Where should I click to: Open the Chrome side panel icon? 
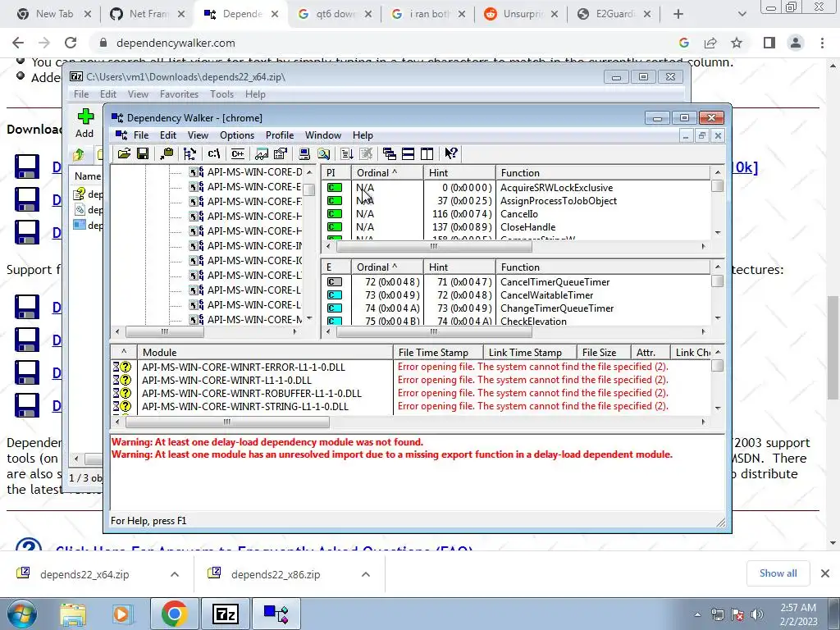pyautogui.click(x=769, y=43)
